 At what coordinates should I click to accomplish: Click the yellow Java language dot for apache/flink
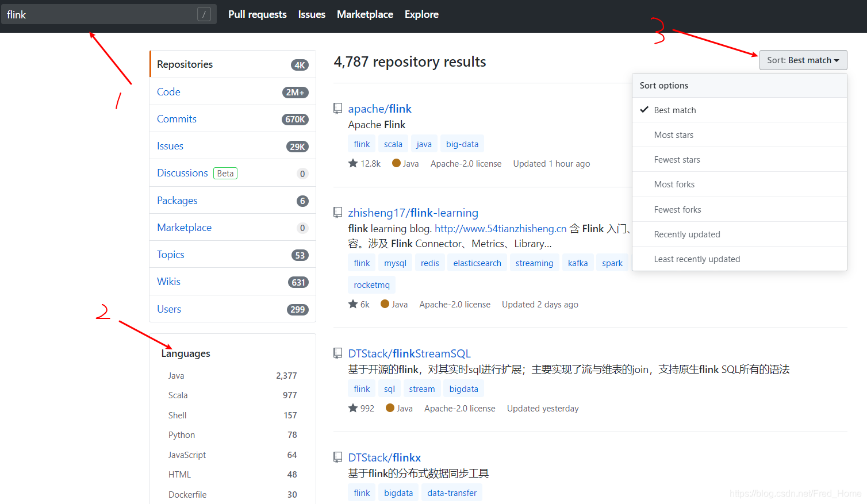coord(396,163)
